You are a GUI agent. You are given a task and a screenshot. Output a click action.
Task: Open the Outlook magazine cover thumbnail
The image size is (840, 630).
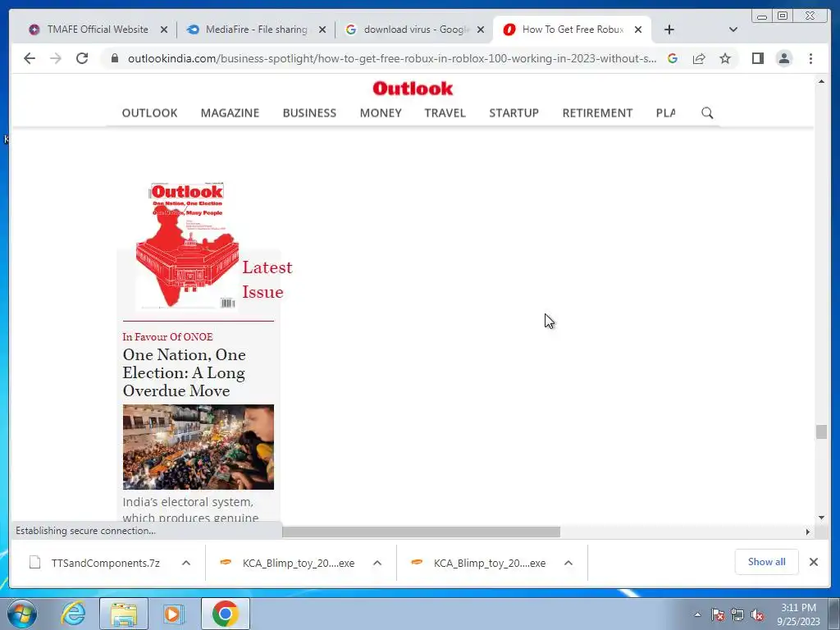point(187,245)
